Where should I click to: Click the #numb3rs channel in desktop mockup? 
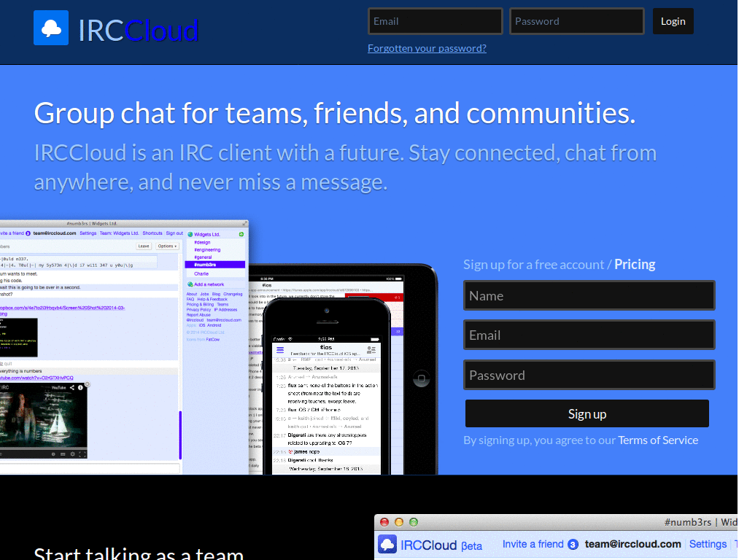(215, 265)
